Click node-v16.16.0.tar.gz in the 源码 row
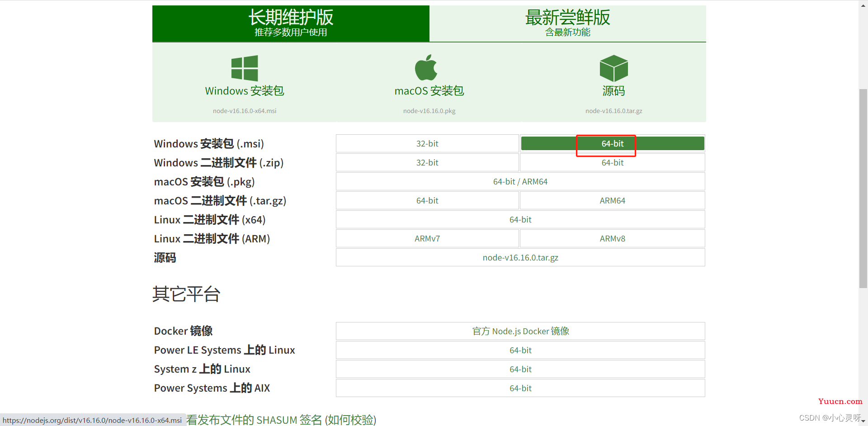The height and width of the screenshot is (426, 868). coord(520,257)
